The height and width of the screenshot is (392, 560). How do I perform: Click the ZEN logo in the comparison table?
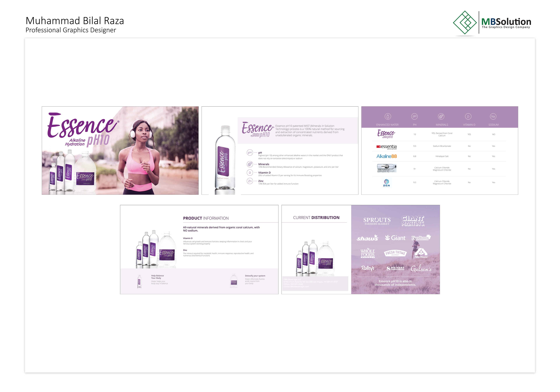pos(386,183)
